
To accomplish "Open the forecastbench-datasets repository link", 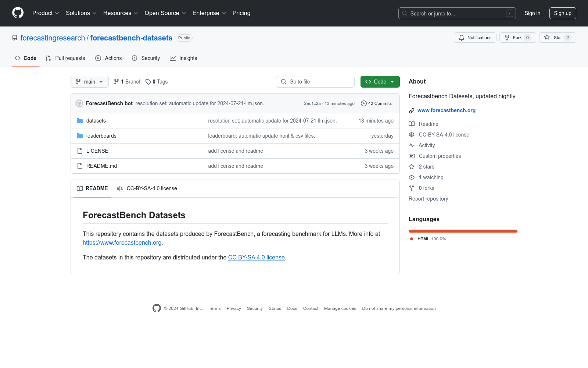I will coord(131,38).
